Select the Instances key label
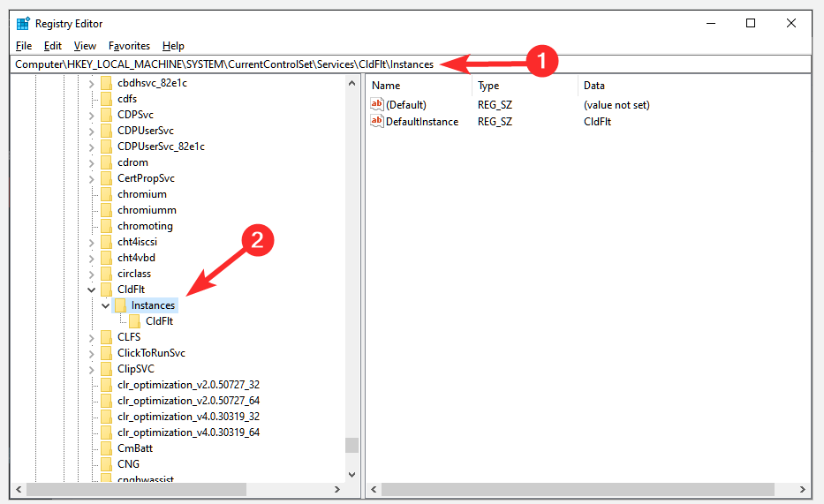This screenshot has width=824, height=504. click(153, 305)
